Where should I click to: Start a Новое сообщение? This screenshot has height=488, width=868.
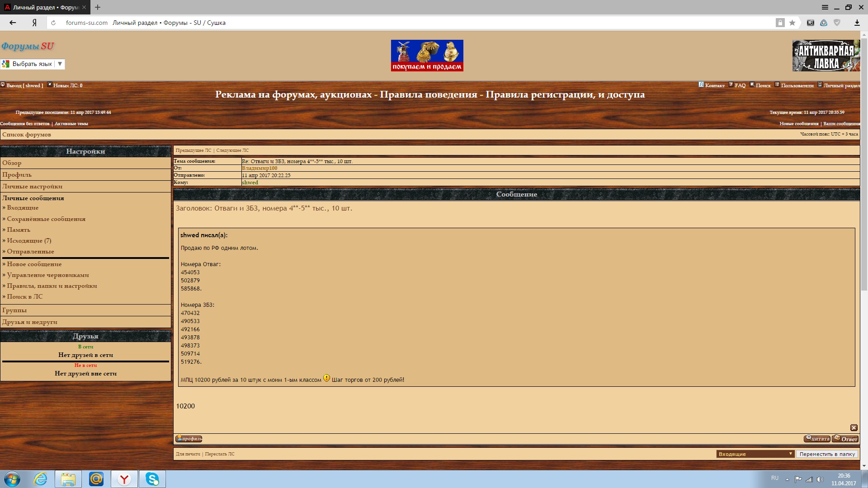click(x=34, y=264)
